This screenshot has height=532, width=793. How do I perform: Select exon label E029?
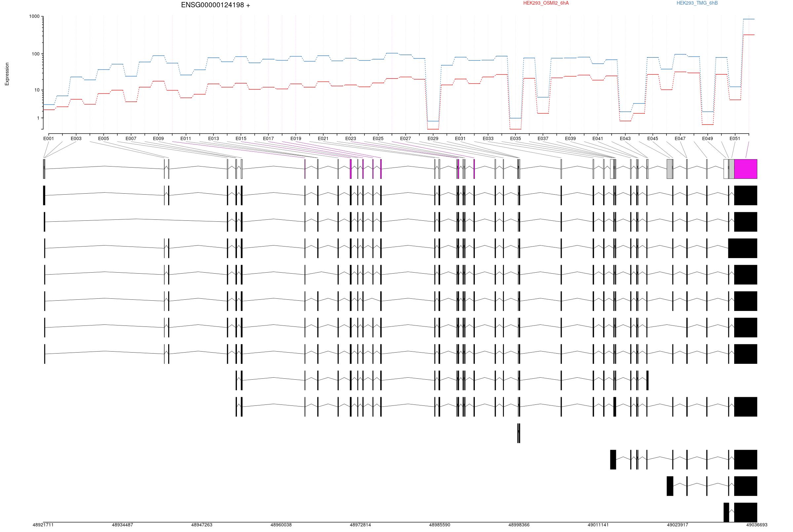tap(433, 138)
